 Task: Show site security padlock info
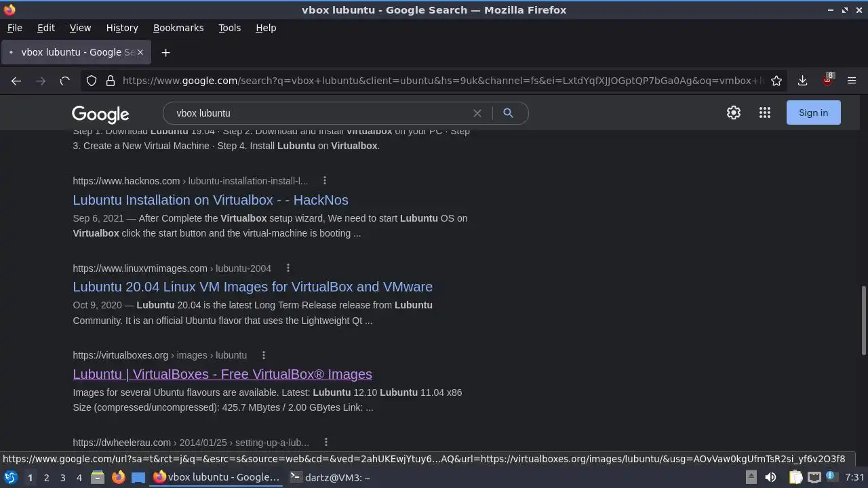pos(111,81)
